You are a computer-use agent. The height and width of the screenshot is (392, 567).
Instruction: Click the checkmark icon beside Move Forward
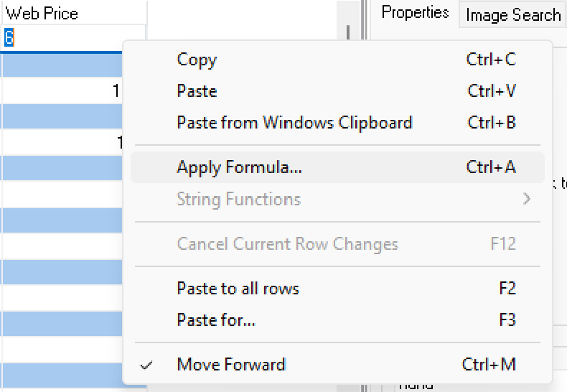147,365
